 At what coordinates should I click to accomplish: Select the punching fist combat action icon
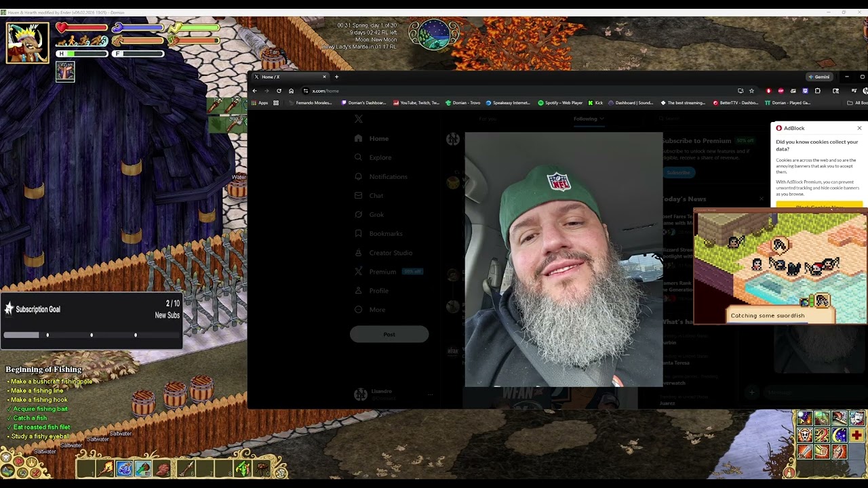tap(822, 451)
